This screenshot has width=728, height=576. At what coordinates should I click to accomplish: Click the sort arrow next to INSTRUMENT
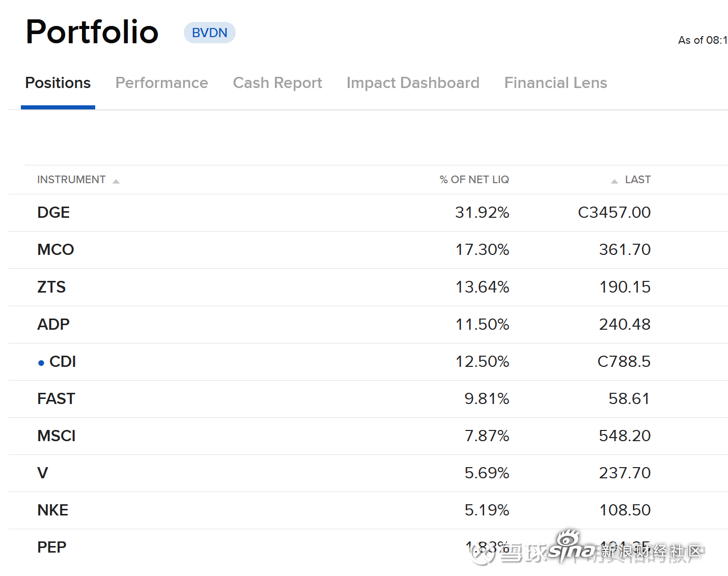[116, 181]
